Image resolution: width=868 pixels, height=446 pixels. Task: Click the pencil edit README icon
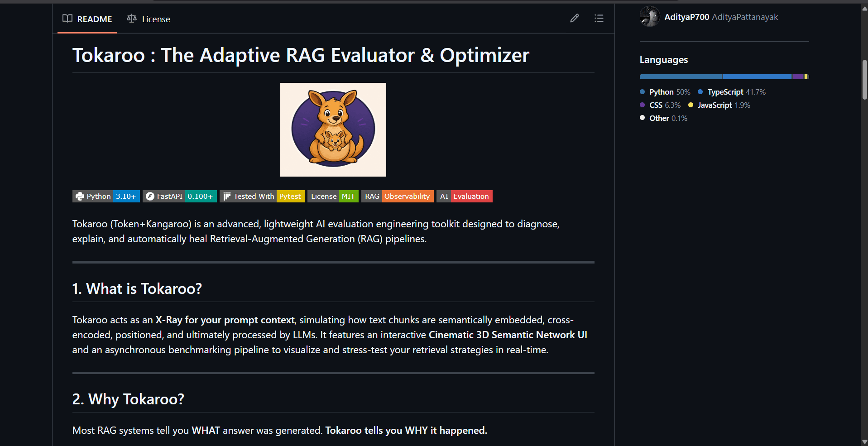(x=575, y=18)
